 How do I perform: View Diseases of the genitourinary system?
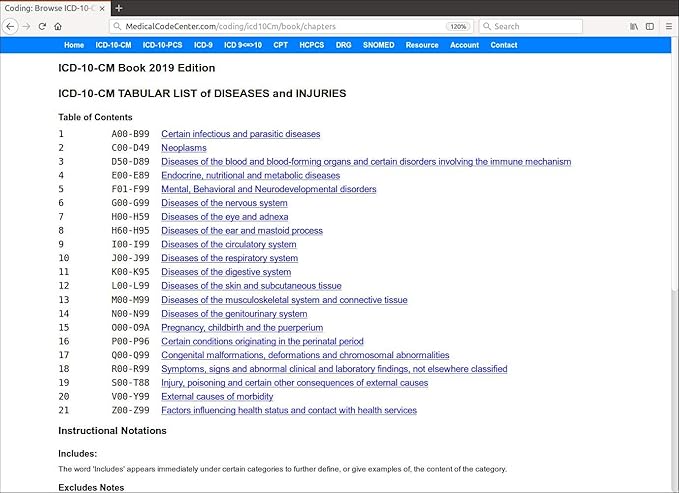pyautogui.click(x=234, y=314)
